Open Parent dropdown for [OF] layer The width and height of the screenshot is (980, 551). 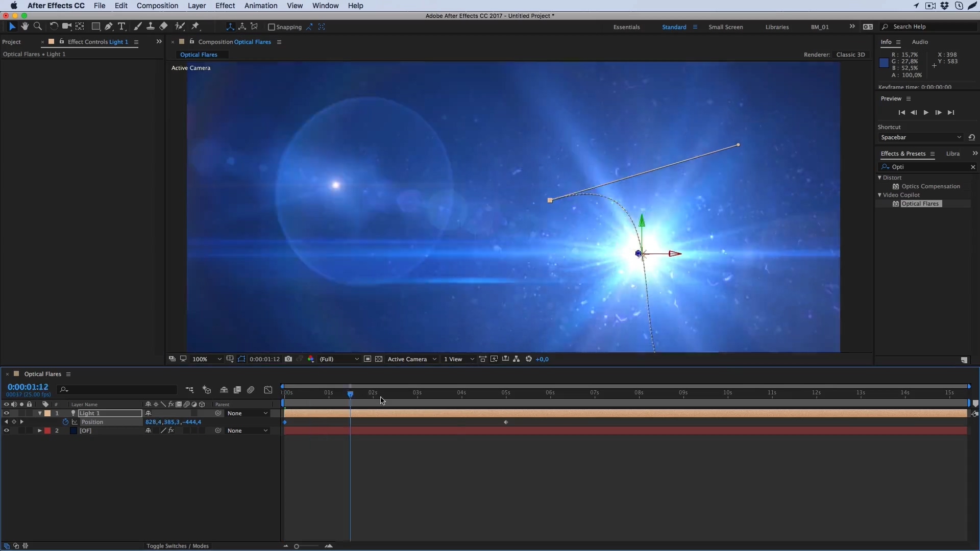[248, 431]
